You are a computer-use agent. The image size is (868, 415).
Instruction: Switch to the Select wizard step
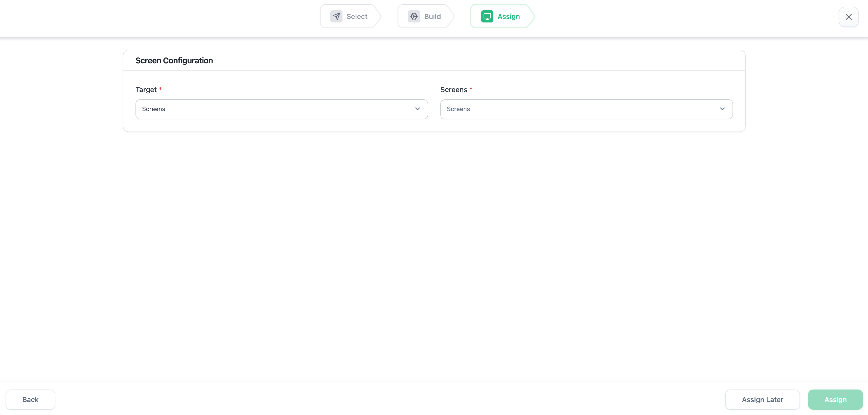click(350, 16)
